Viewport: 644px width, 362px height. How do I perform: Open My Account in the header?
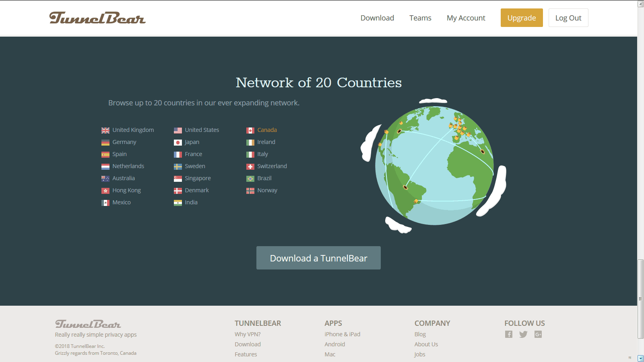click(466, 18)
